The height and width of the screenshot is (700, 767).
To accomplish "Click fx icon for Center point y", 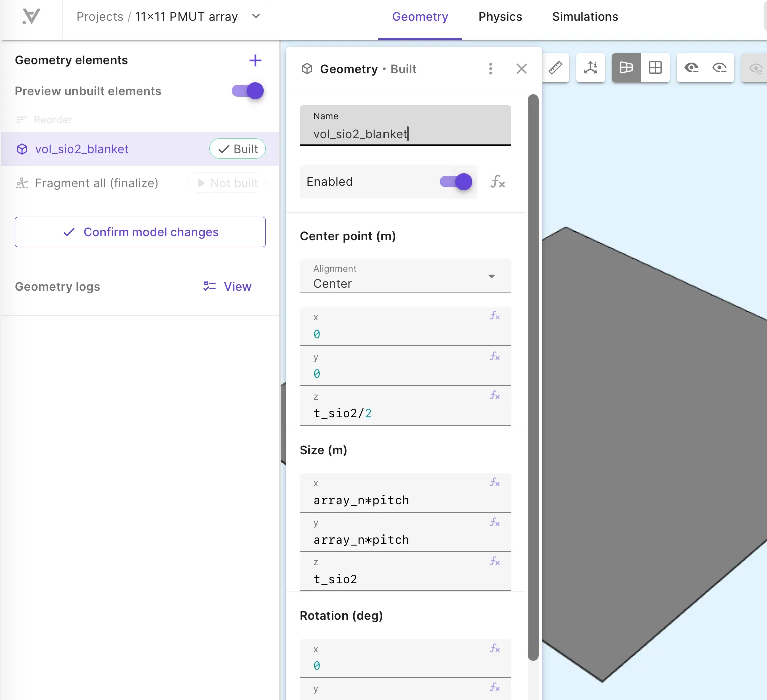I will pos(495,356).
